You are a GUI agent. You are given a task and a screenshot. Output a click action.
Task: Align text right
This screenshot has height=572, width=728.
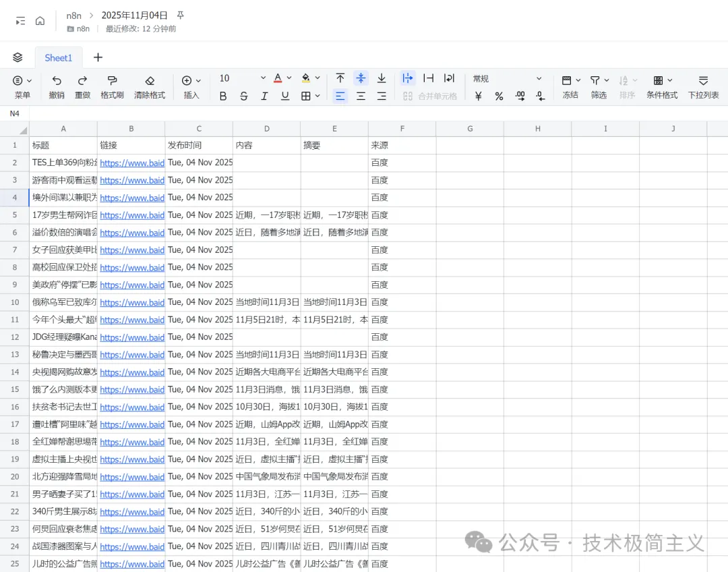pos(381,96)
